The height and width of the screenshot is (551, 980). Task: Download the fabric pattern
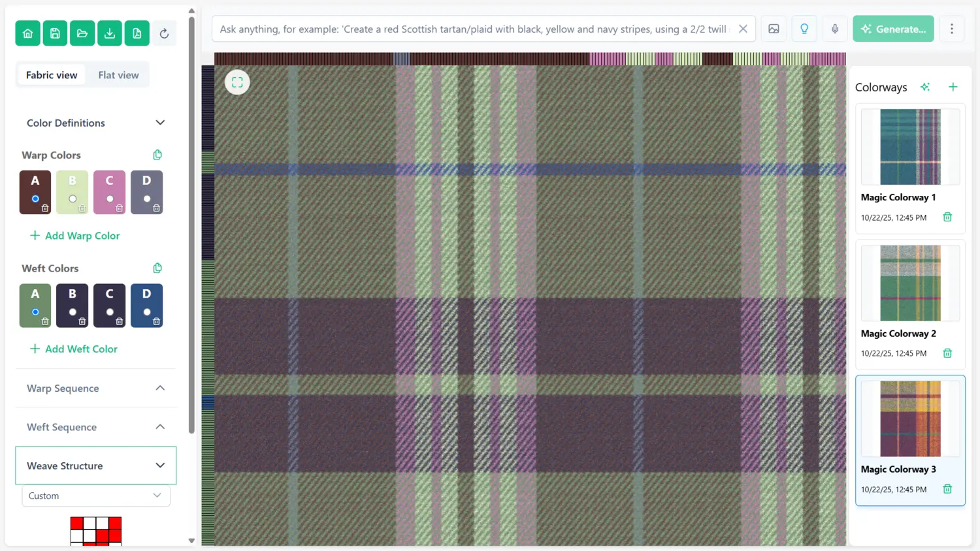110,33
